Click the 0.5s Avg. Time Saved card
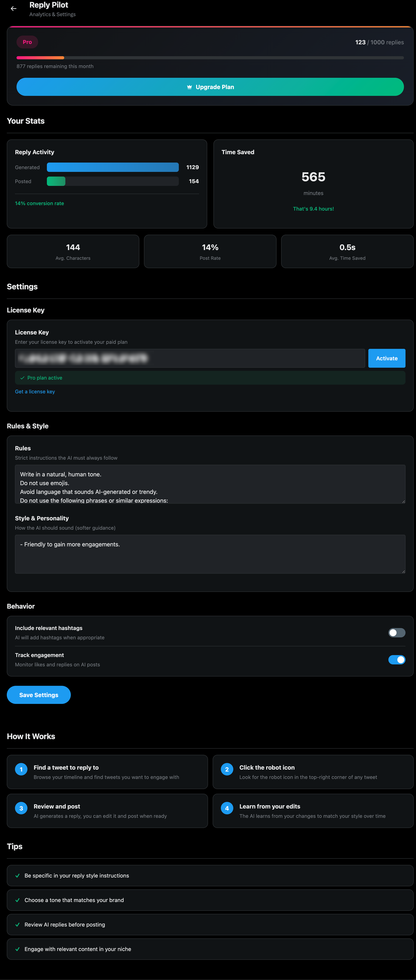Screen dimensions: 416x980 347,251
